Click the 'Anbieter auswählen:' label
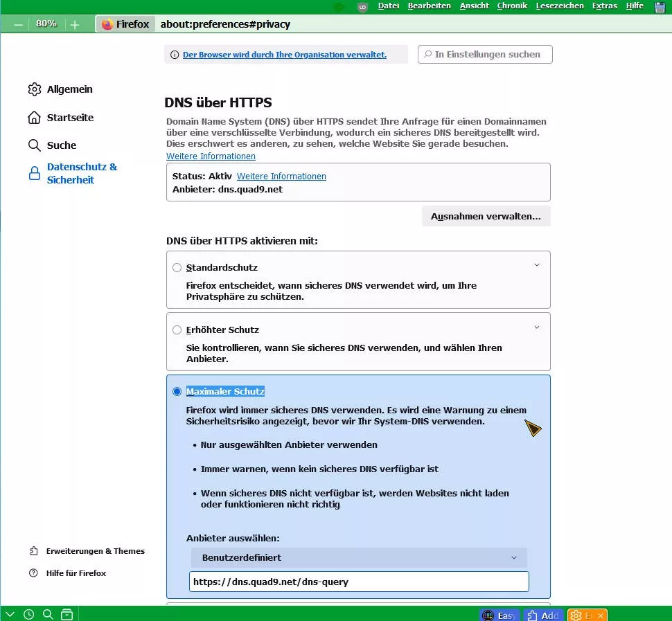This screenshot has height=621, width=672. click(233, 539)
